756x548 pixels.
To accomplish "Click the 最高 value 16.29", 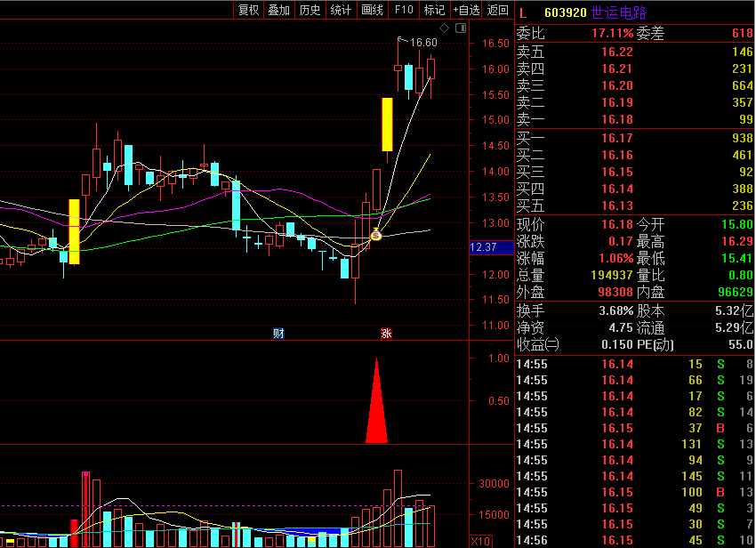I will click(737, 241).
